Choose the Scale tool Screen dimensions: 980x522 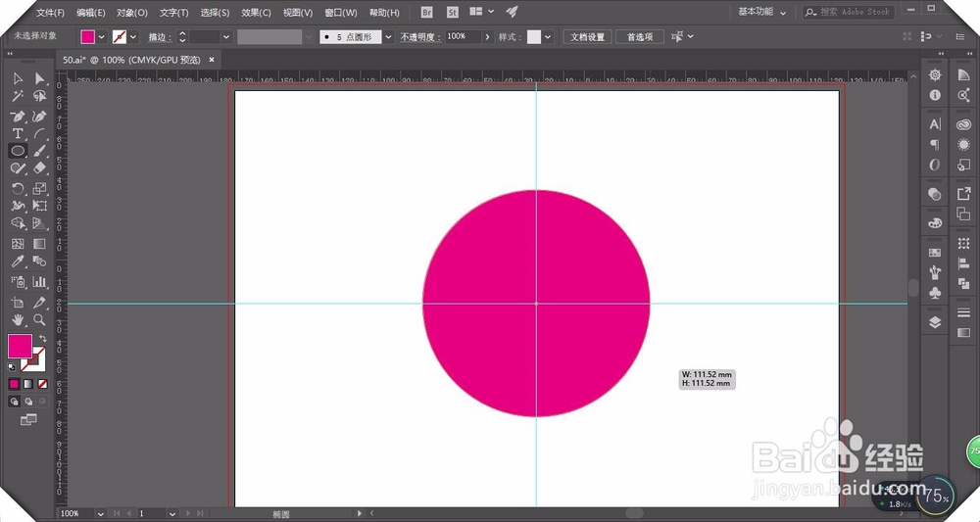(39, 189)
